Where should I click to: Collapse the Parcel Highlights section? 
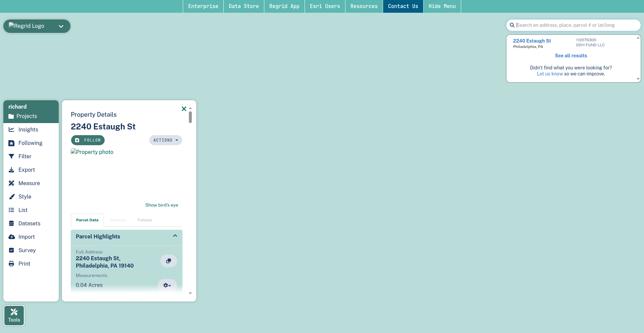pos(175,236)
